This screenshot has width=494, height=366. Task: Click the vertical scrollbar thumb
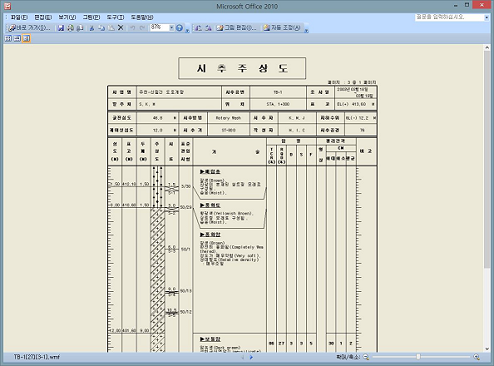[x=487, y=159]
